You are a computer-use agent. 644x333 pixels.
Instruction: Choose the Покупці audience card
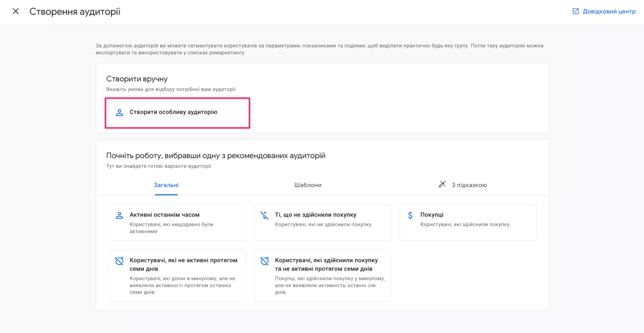click(468, 223)
